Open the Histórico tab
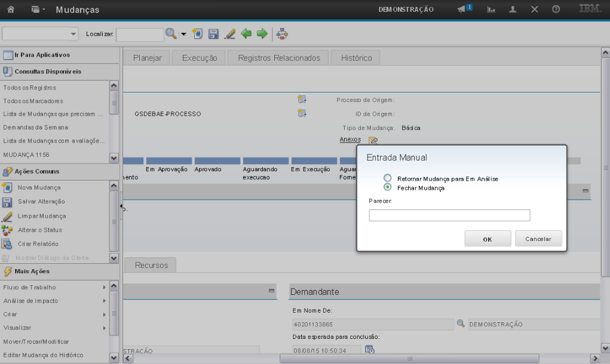This screenshot has width=610, height=364. coord(356,58)
